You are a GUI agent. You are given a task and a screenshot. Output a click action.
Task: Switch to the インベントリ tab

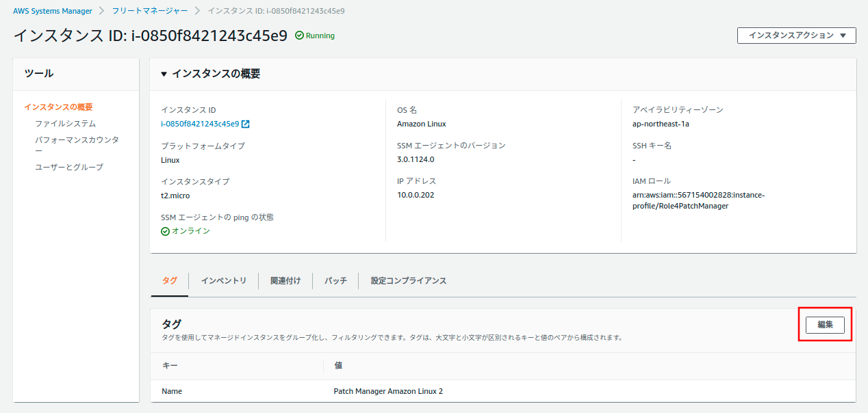[223, 280]
